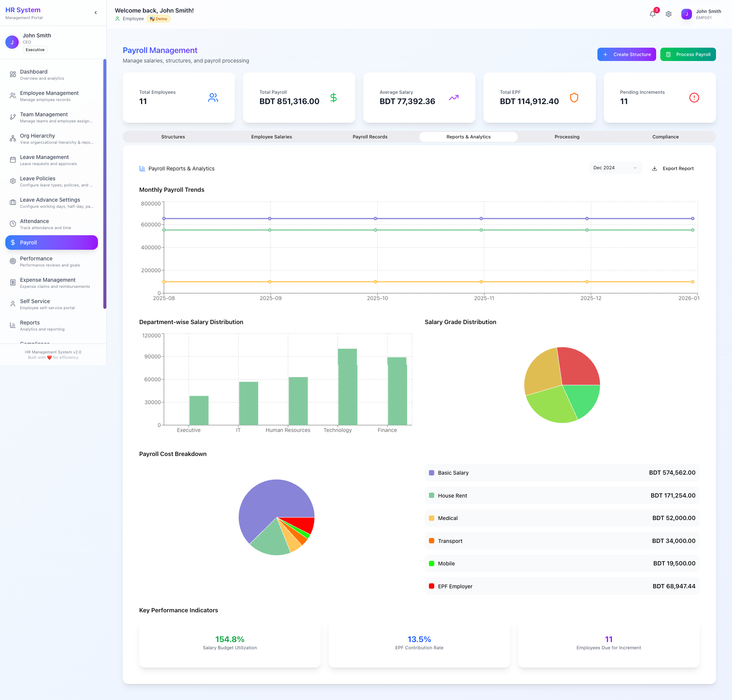This screenshot has width=732, height=700.
Task: Select the Employee Salaries tab
Action: click(x=271, y=137)
